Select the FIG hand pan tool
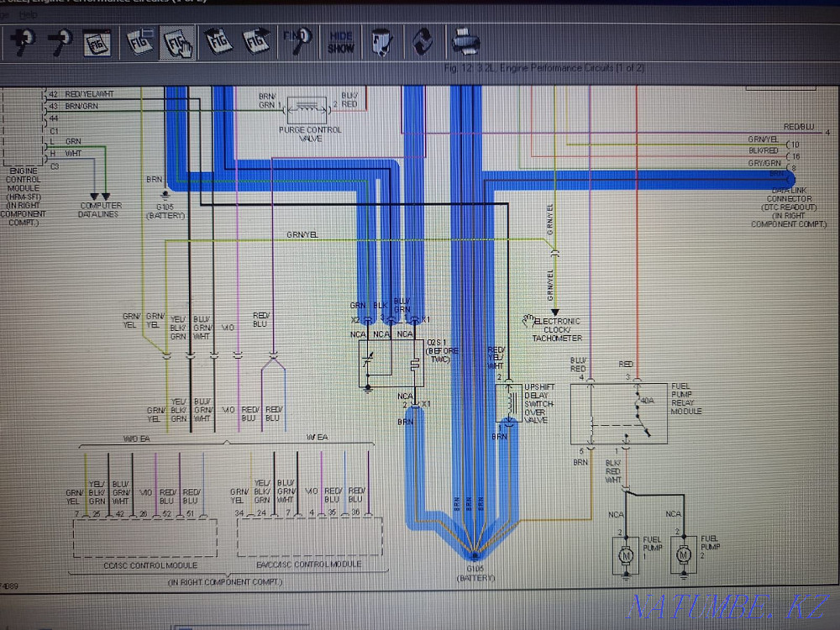The height and width of the screenshot is (630, 840). [177, 42]
